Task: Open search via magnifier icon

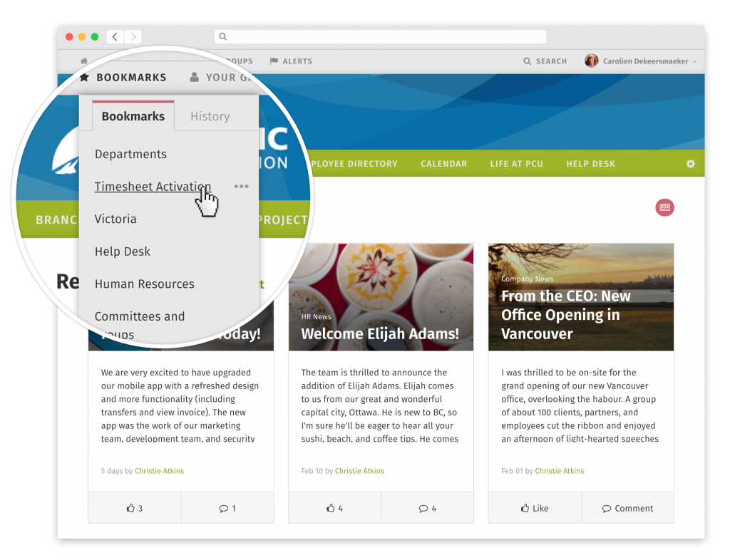Action: [x=527, y=61]
